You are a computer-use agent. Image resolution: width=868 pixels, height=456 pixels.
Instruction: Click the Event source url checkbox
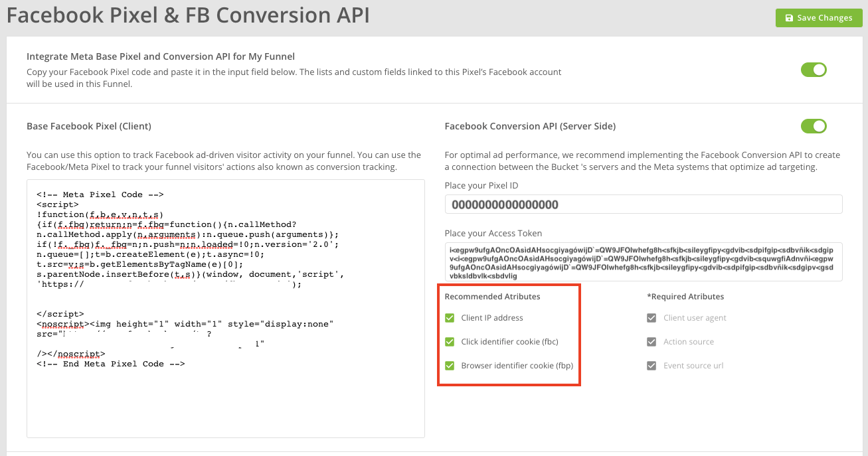tap(651, 366)
